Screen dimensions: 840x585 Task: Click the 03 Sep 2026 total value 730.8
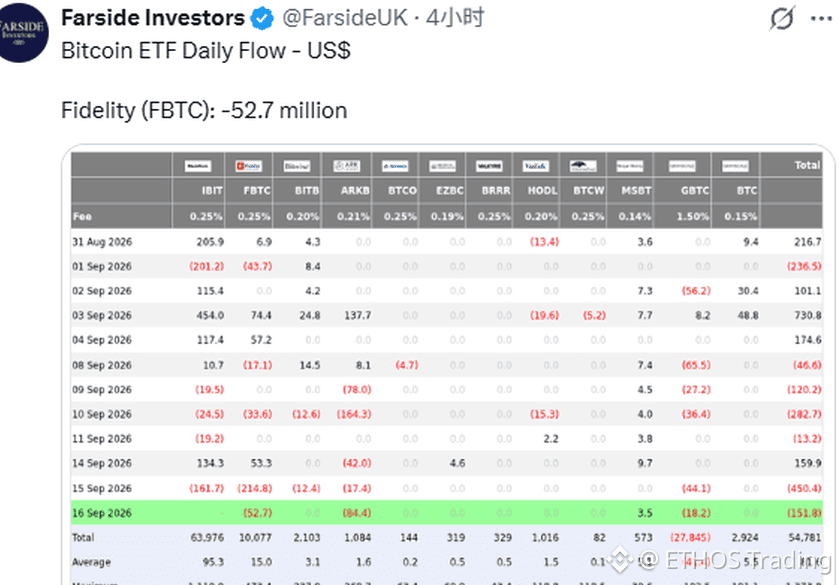pos(808,316)
